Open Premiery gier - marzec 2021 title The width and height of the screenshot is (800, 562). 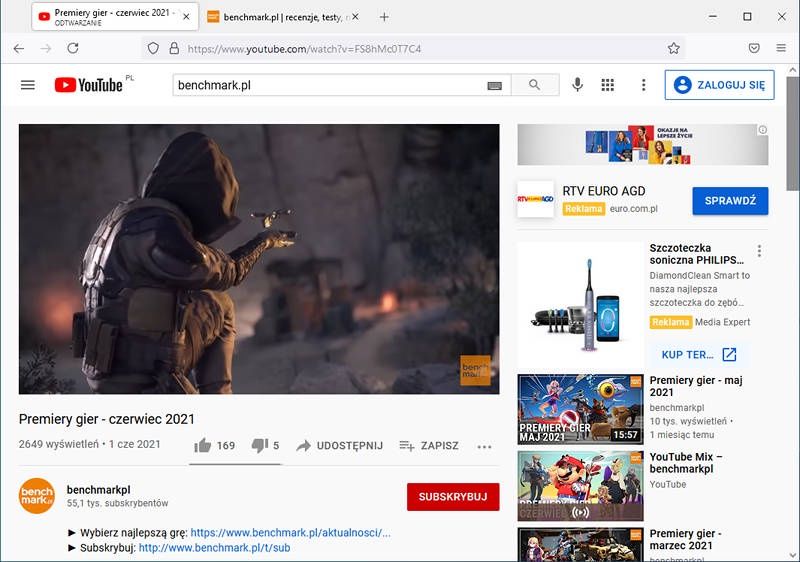(x=685, y=539)
